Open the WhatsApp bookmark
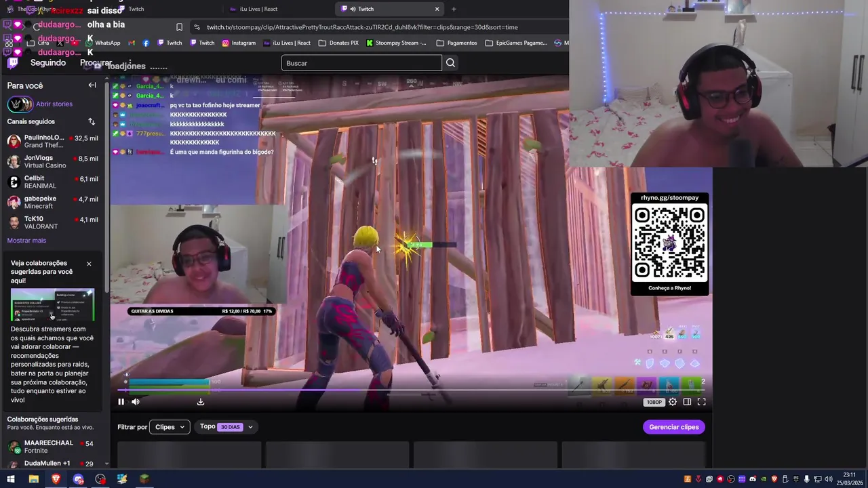868x488 pixels. pyautogui.click(x=102, y=43)
